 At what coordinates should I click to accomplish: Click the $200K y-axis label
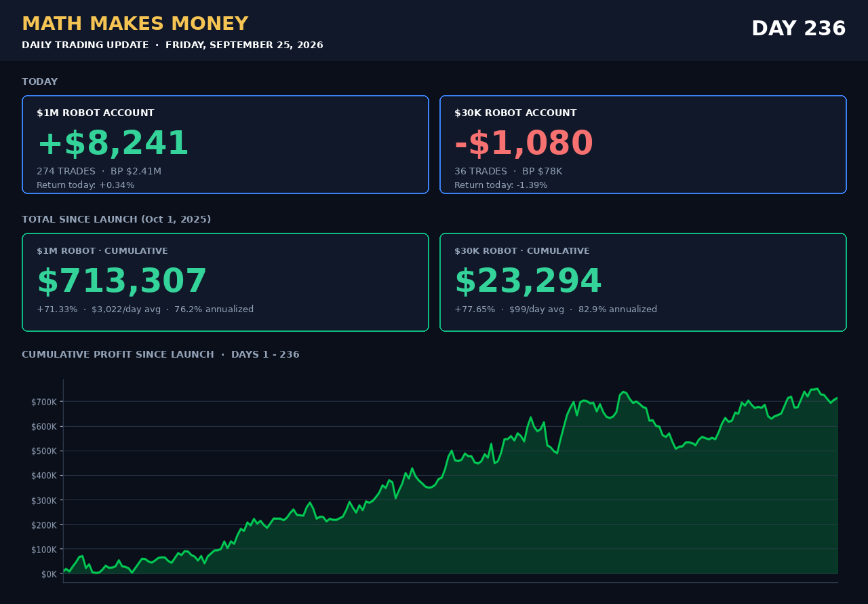click(x=44, y=525)
